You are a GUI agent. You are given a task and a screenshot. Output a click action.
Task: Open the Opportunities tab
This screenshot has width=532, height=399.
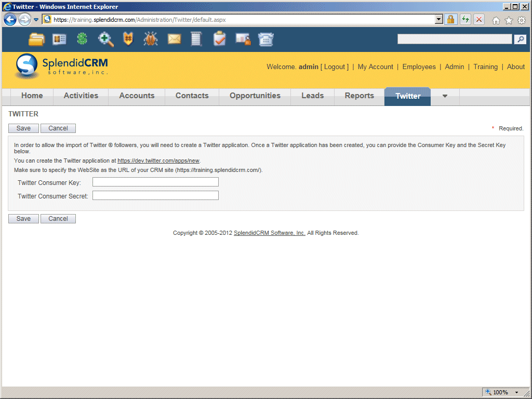click(x=255, y=96)
